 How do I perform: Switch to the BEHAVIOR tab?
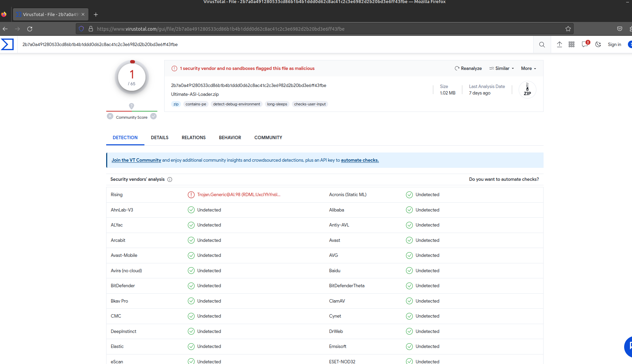click(230, 137)
